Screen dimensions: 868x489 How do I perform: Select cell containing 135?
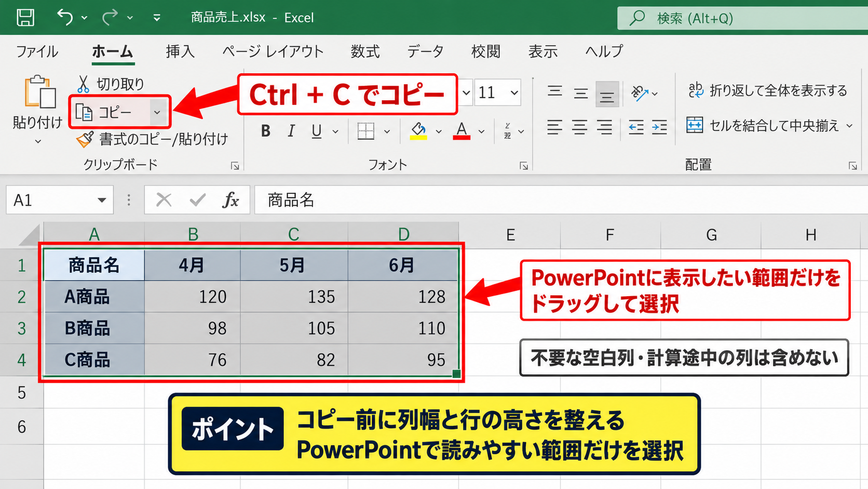(294, 297)
